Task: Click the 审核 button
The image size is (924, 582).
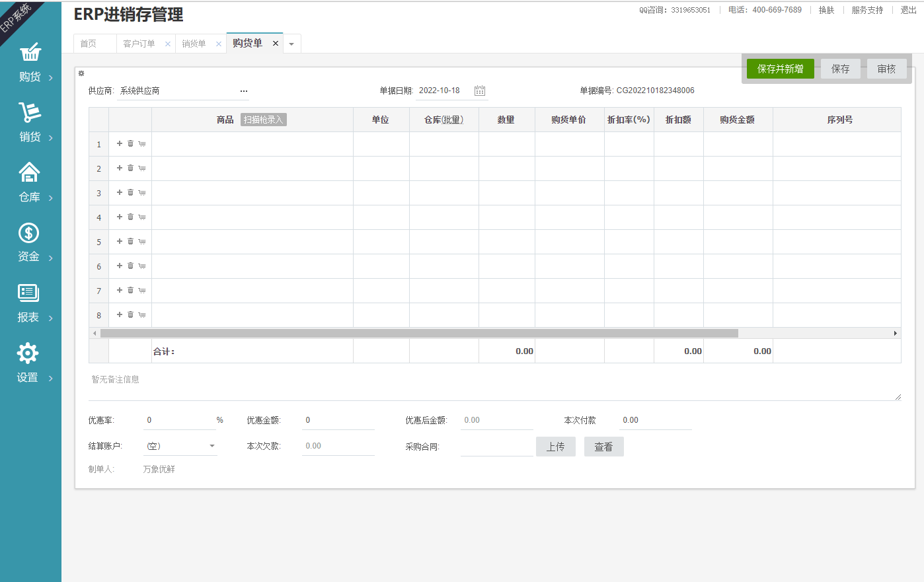Action: (x=886, y=69)
